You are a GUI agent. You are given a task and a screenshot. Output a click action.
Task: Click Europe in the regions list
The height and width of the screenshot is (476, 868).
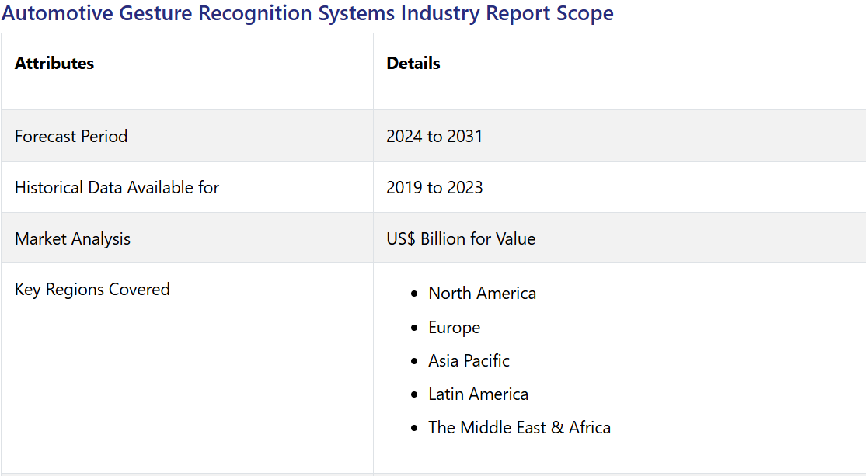[454, 328]
